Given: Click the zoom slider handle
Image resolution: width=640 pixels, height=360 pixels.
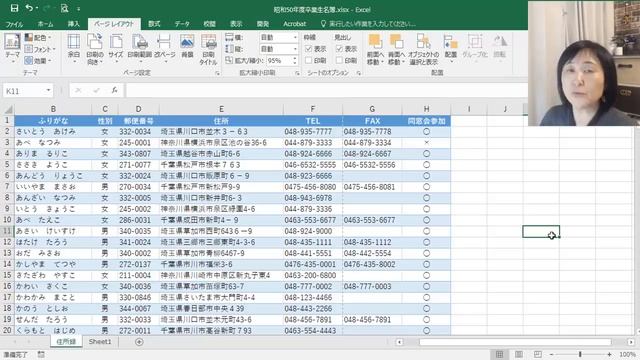Looking at the screenshot, I should point(580,354).
